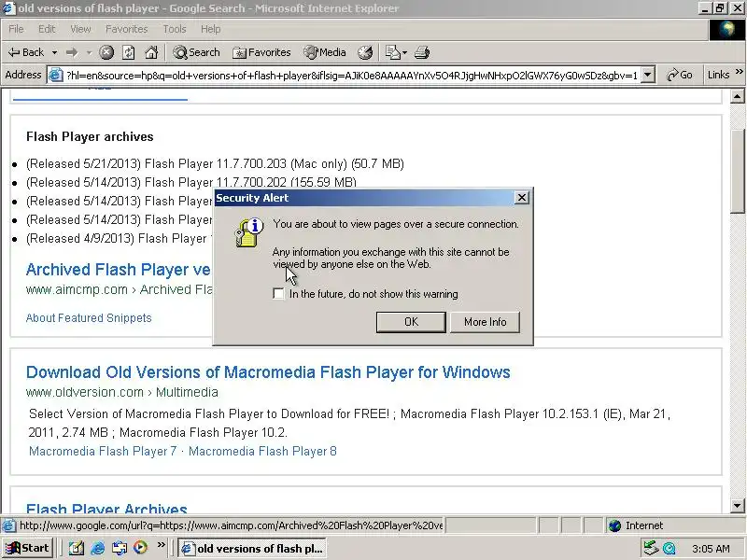Click the network tray icon
Viewport: 747px width, 560px height.
tap(651, 548)
